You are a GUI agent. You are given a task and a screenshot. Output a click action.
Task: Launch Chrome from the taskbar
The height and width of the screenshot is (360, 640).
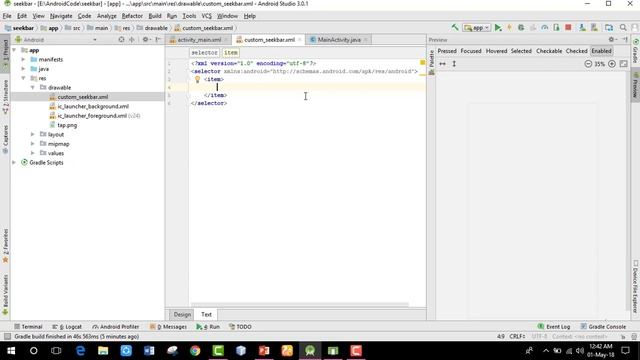click(x=195, y=350)
